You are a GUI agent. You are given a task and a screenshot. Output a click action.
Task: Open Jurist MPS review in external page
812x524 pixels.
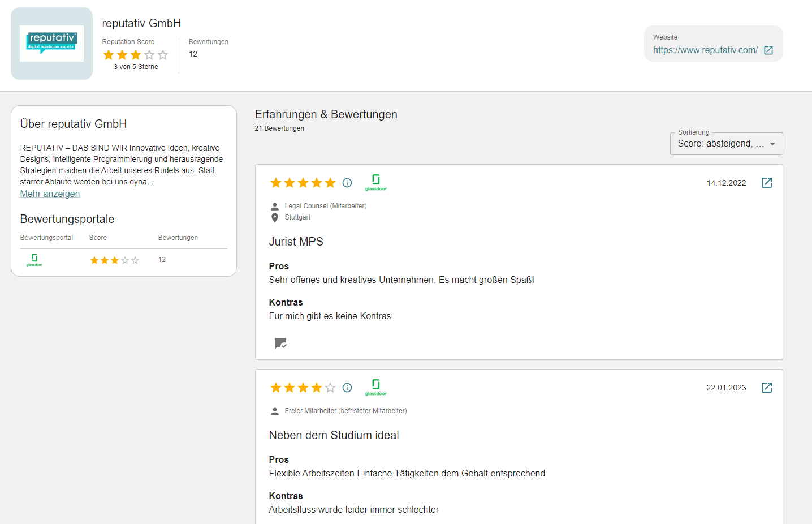pos(767,183)
